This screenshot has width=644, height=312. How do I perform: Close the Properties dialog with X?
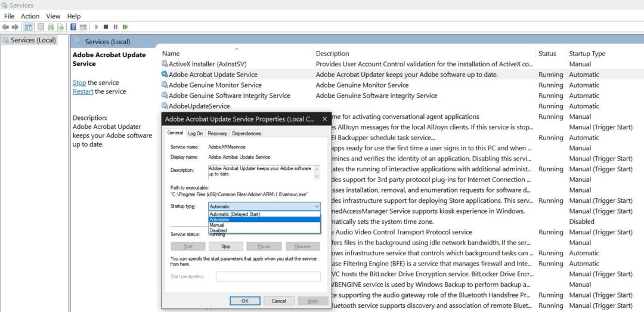click(324, 119)
